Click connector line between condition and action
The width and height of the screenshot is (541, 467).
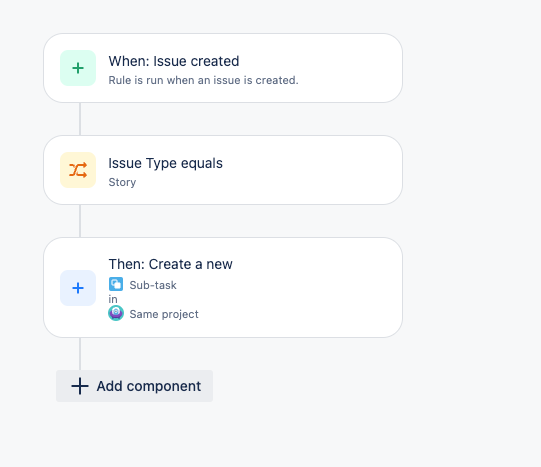(80, 221)
